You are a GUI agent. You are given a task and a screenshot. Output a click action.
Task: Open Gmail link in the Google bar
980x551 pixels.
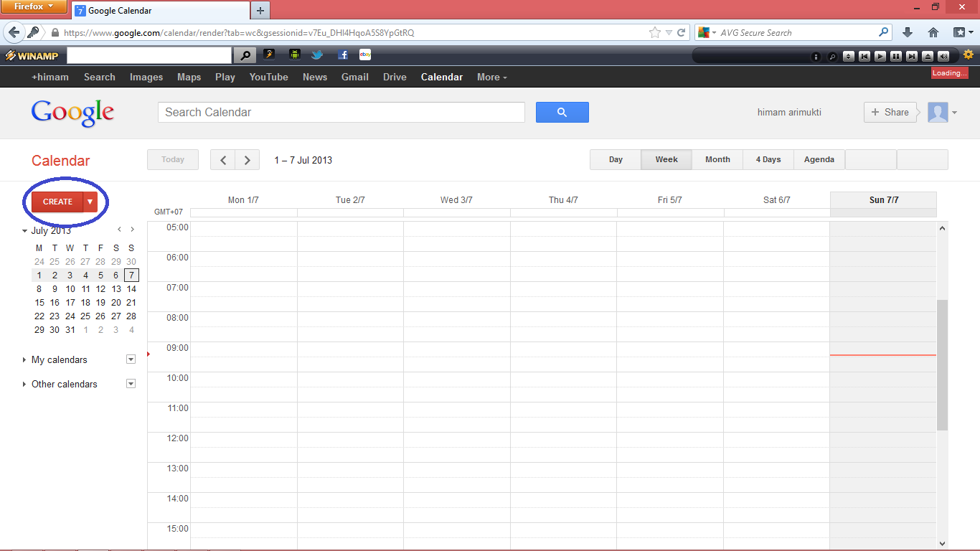pos(354,77)
